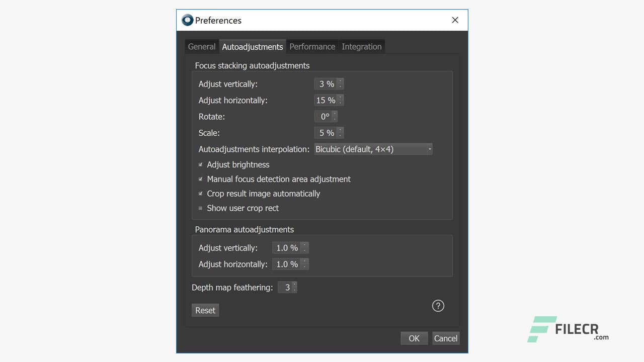Enable Show user crop rect
Screen dimensions: 644x362
[x=201, y=208]
